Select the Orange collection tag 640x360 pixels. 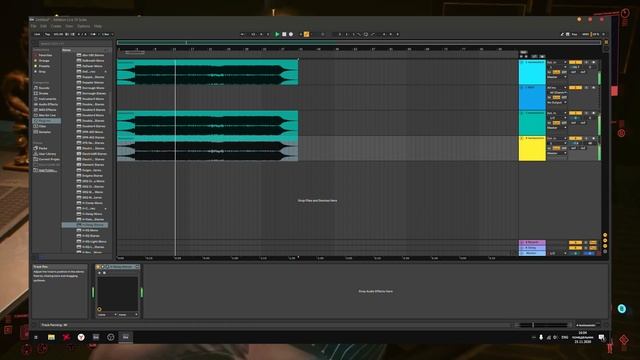coord(44,60)
